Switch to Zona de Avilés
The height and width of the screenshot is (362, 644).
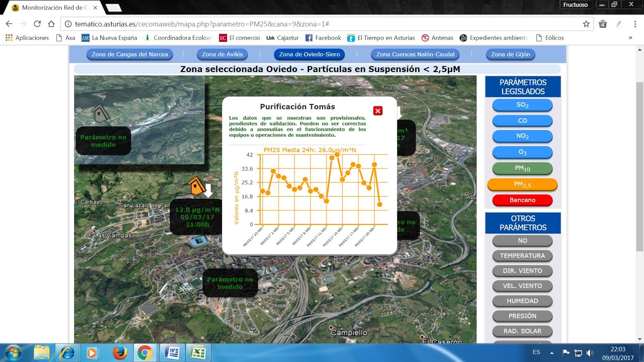(222, 54)
